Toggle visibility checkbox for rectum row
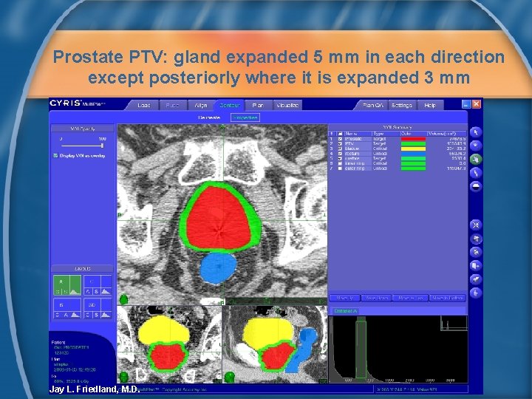The width and height of the screenshot is (532, 399). 341,154
